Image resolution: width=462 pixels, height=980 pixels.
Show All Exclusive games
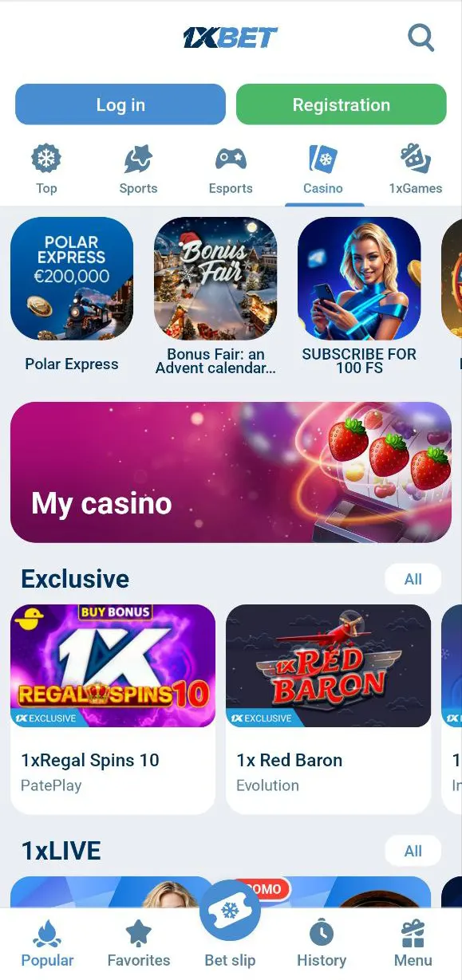(413, 579)
